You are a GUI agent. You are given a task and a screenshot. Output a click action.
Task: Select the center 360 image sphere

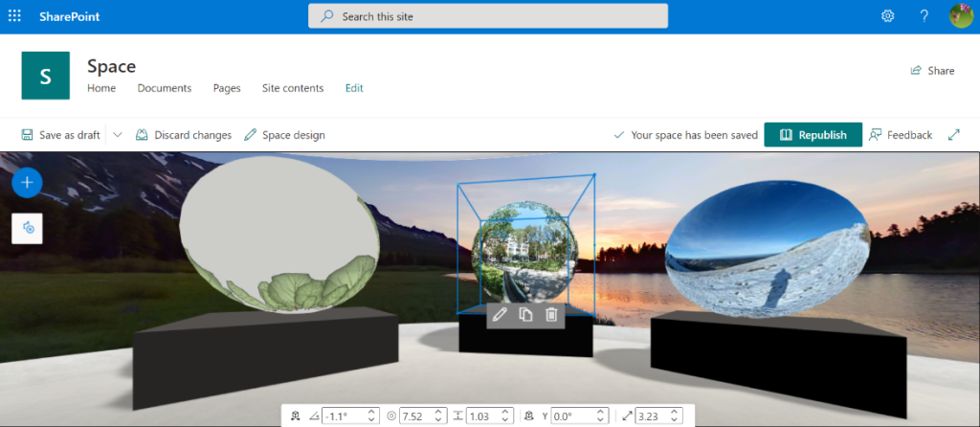(x=525, y=252)
